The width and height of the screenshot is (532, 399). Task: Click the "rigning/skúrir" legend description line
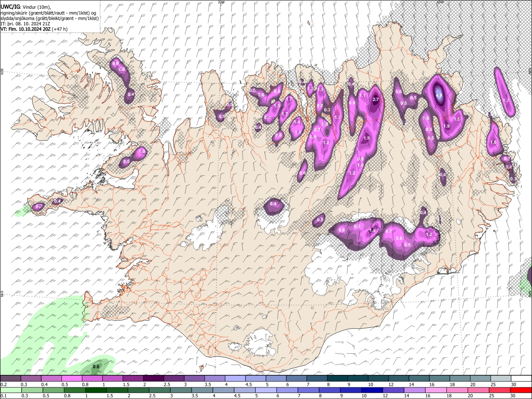(x=49, y=13)
